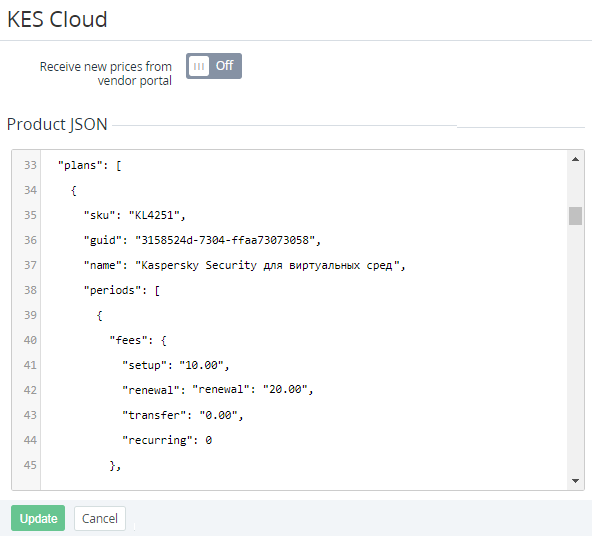Click the Cancel button
Viewport: 592px width, 540px height.
100,518
